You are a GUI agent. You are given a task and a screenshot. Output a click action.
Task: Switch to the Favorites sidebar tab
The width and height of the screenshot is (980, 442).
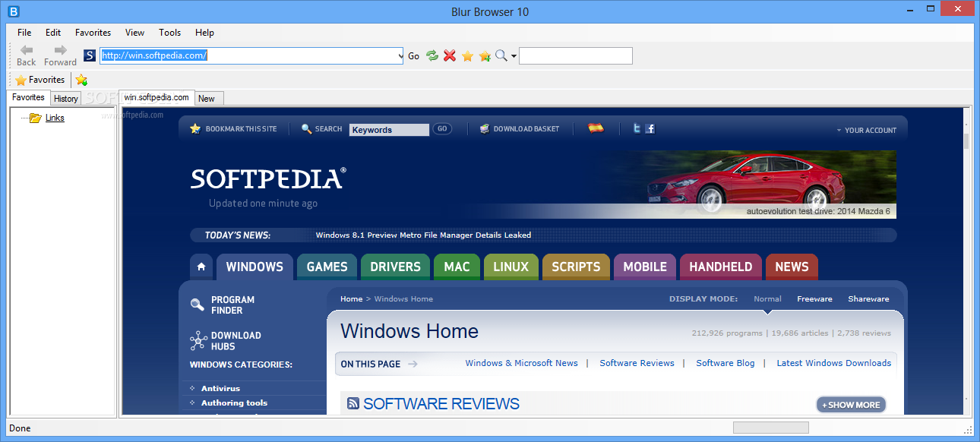[x=28, y=97]
